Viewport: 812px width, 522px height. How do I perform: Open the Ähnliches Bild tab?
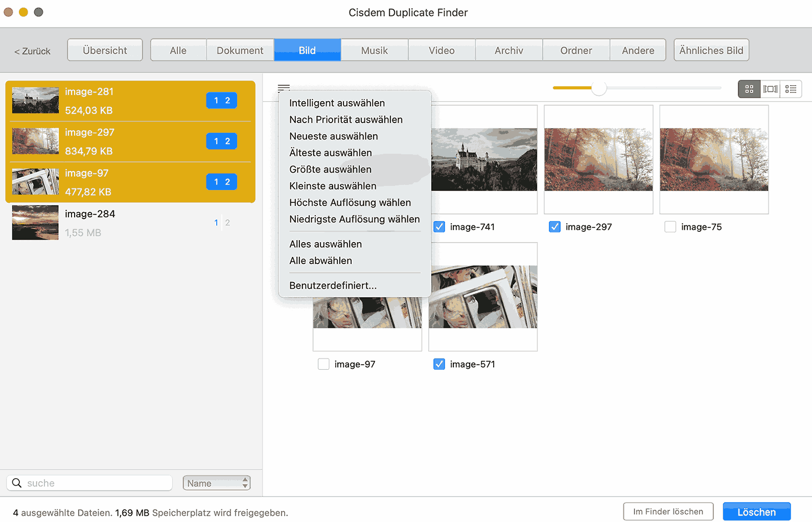[711, 51]
